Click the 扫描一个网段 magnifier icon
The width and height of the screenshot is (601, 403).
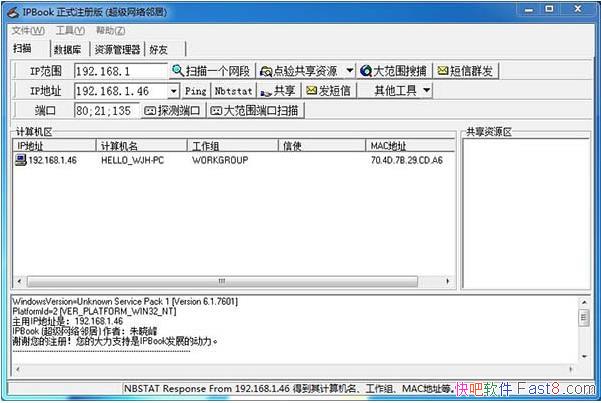(x=177, y=70)
